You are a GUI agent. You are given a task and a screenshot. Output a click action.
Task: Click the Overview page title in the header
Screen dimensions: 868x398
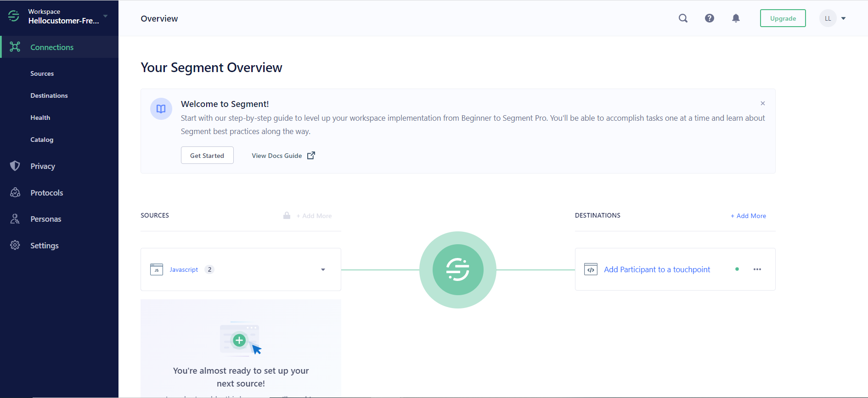159,18
